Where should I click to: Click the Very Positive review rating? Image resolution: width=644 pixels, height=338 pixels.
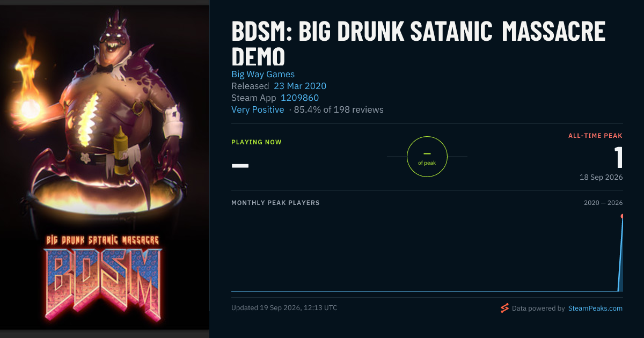click(258, 109)
